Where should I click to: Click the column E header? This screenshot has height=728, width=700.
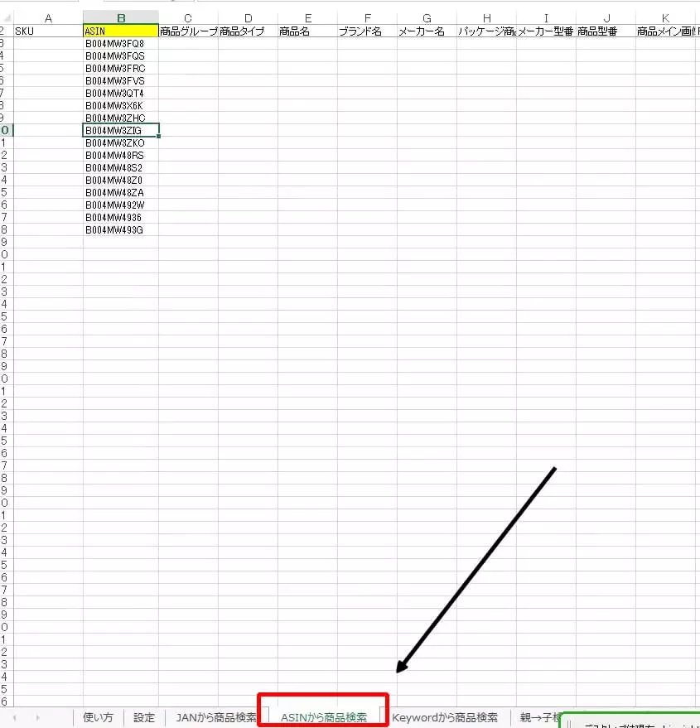tap(307, 17)
